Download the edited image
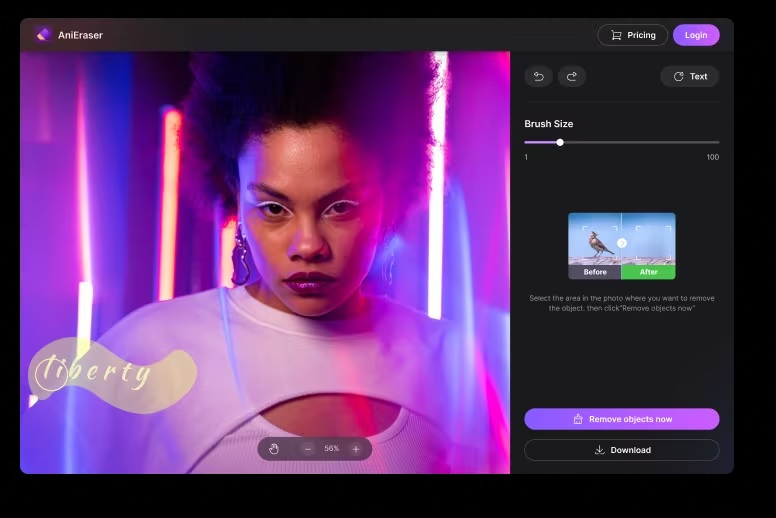The image size is (776, 518). tap(622, 450)
